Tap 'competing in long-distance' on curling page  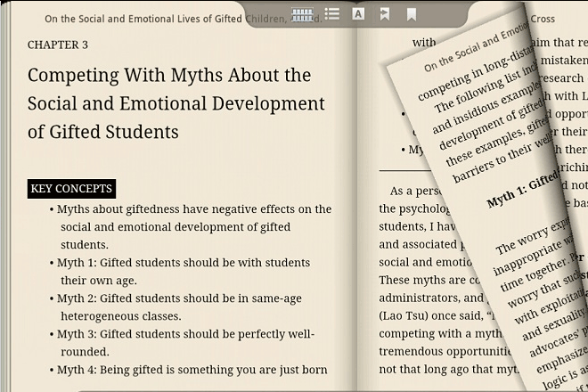tap(477, 74)
